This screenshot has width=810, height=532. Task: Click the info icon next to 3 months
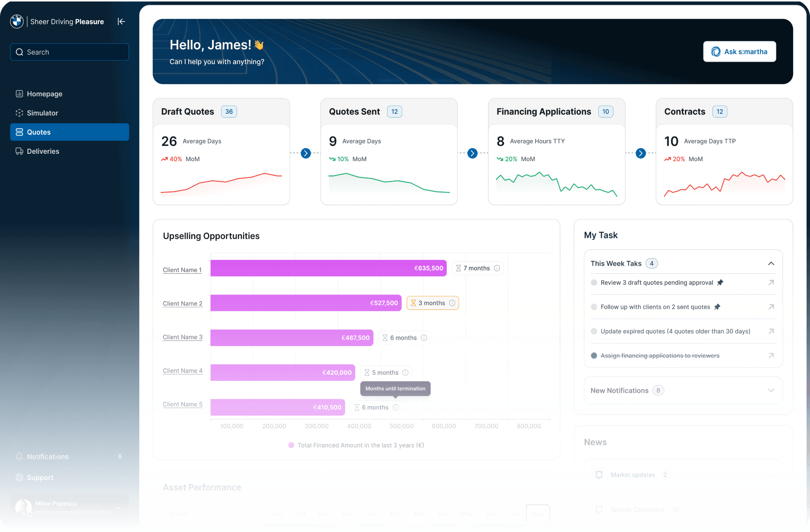452,303
